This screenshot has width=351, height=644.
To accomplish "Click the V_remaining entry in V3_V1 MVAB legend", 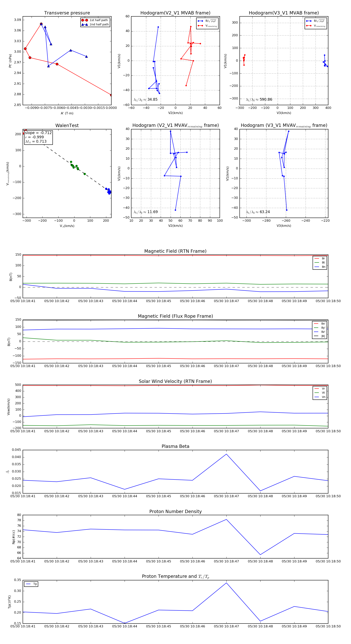I will click(x=316, y=26).
